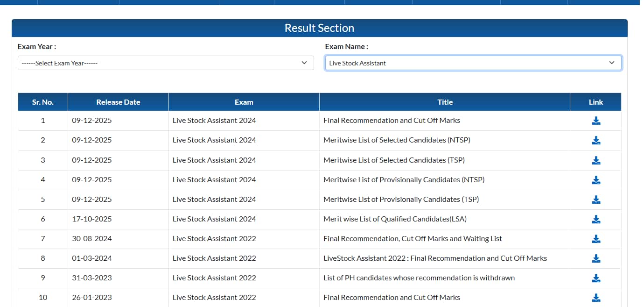
Task: Download Meritwise Provisionally Candidates (NTSP) list
Action: tap(595, 180)
